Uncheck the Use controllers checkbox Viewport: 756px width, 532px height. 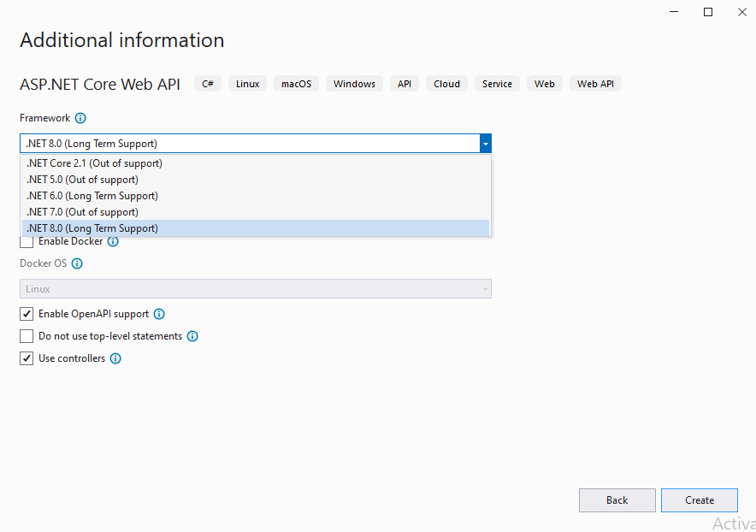(27, 358)
